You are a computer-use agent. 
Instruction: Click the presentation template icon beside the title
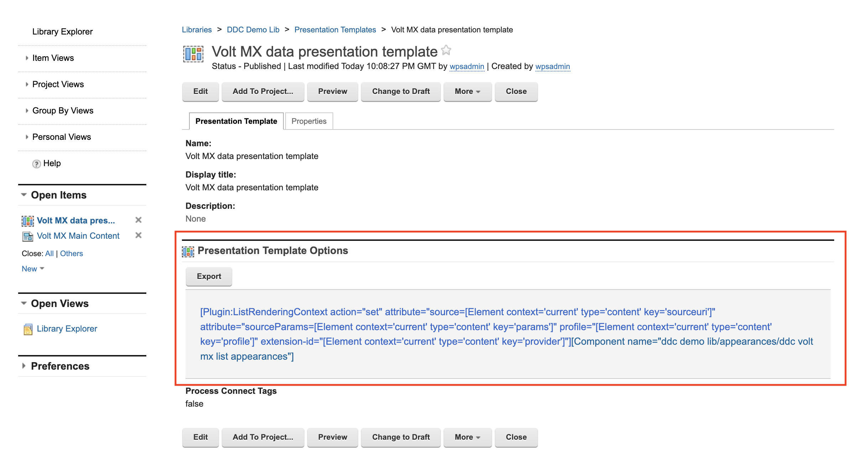coord(193,54)
